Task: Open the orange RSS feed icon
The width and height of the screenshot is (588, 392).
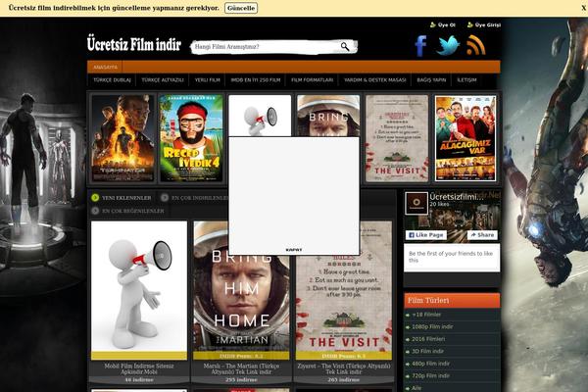Action: [x=476, y=45]
